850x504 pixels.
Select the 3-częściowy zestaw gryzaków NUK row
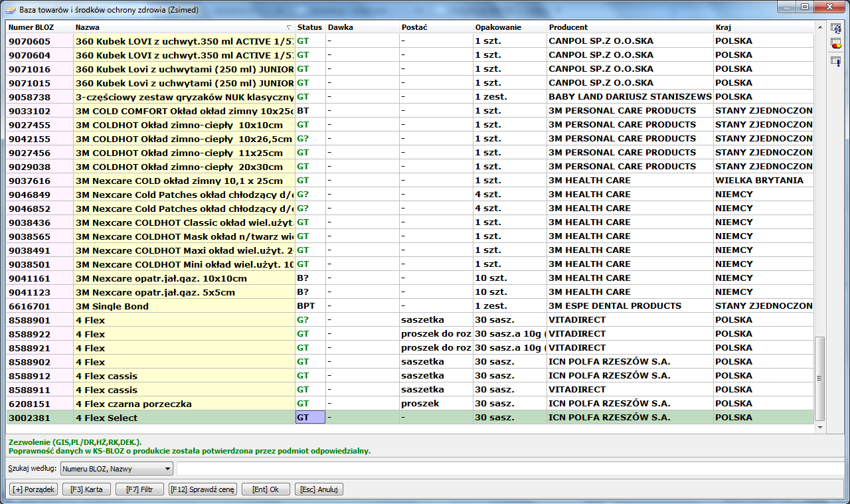pyautogui.click(x=410, y=97)
